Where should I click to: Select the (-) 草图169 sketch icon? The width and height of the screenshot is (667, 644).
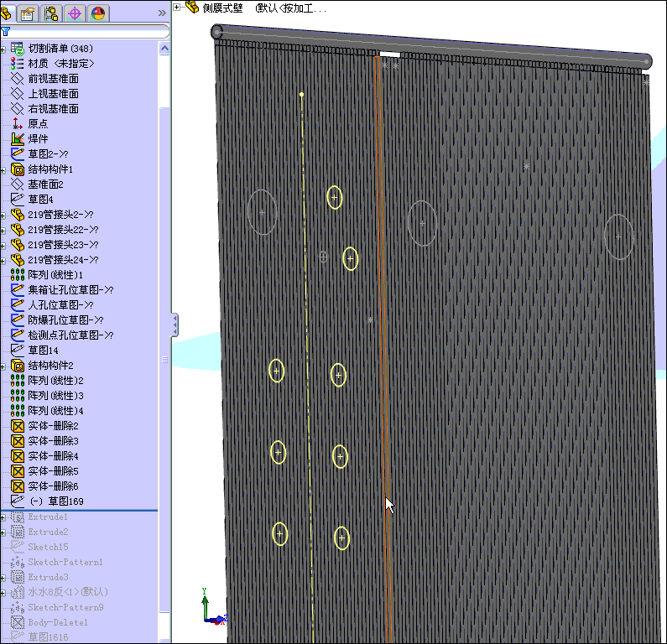18,501
